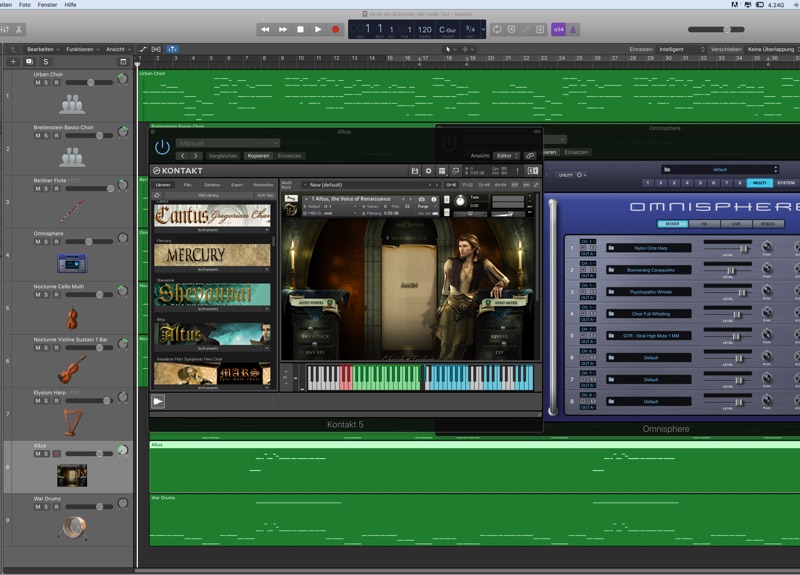Screen dimensions: 800x575
Task: Mute the War Drums track
Action: (37, 507)
